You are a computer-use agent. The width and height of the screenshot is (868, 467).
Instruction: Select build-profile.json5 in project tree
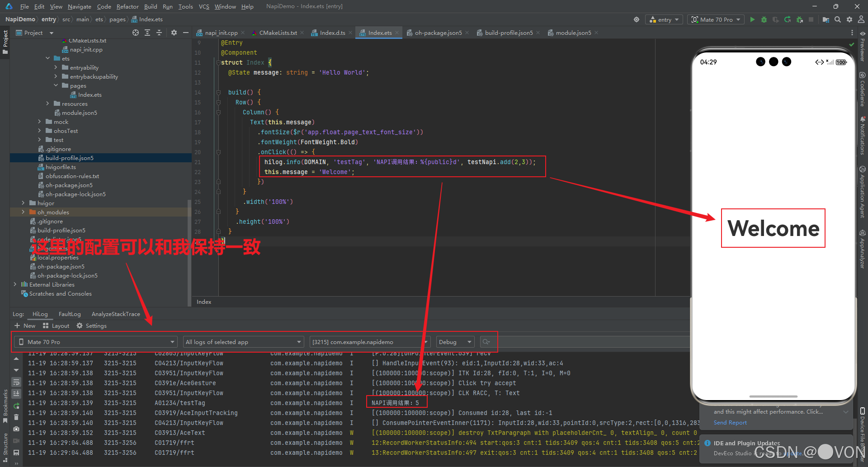pos(70,158)
